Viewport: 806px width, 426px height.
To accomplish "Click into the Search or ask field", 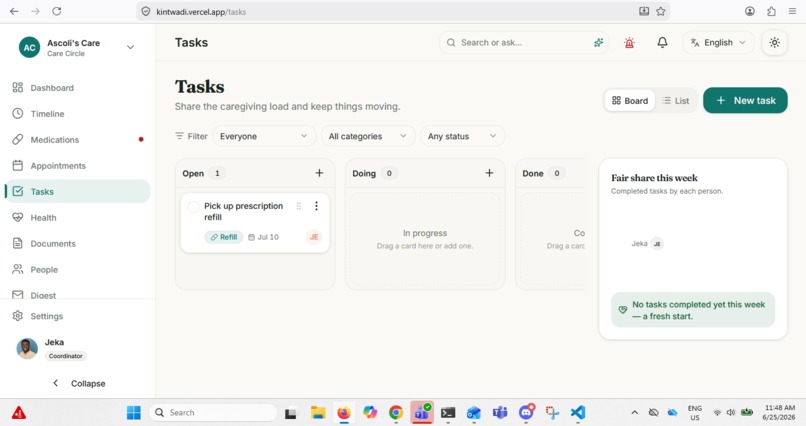I will point(523,43).
